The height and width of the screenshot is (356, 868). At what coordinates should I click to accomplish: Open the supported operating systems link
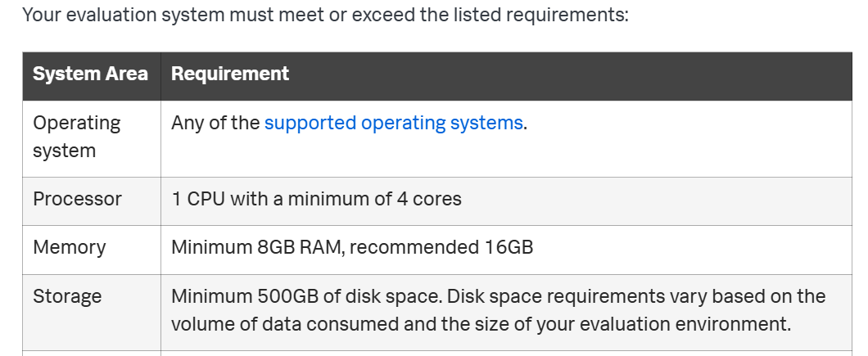(393, 123)
